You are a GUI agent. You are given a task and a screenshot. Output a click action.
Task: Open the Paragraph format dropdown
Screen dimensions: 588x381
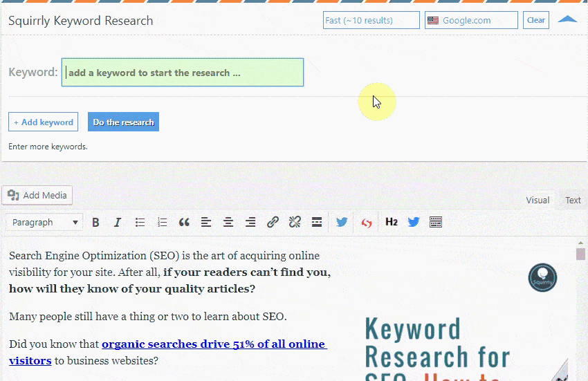click(44, 223)
